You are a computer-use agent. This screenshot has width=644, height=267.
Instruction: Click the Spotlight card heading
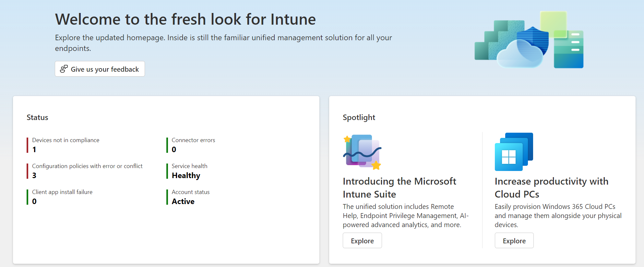[x=359, y=117]
